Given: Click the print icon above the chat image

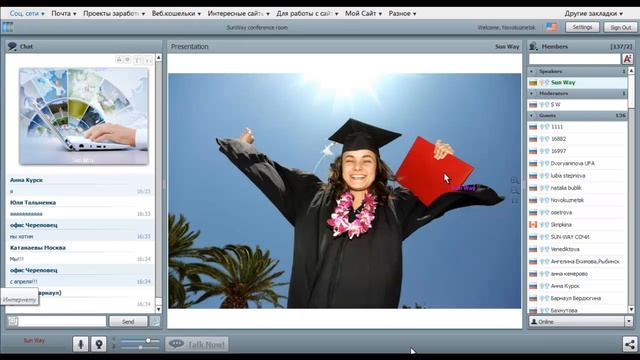Looking at the screenshot, I should [x=119, y=60].
